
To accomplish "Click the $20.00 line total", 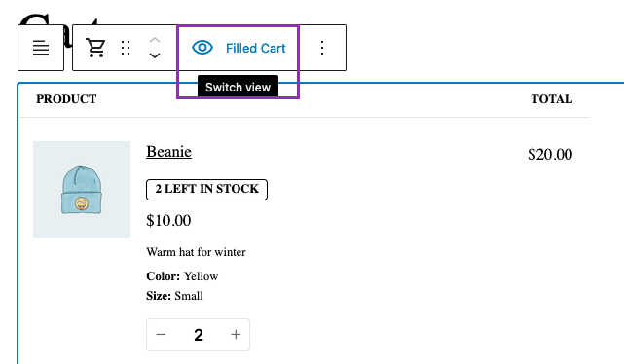I will click(x=550, y=155).
